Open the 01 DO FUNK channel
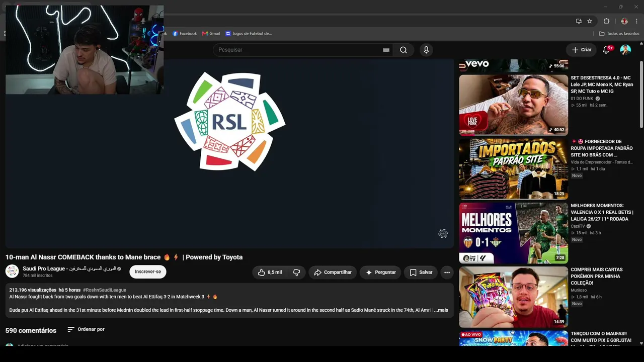Screen dimensions: 644x362 [582, 99]
